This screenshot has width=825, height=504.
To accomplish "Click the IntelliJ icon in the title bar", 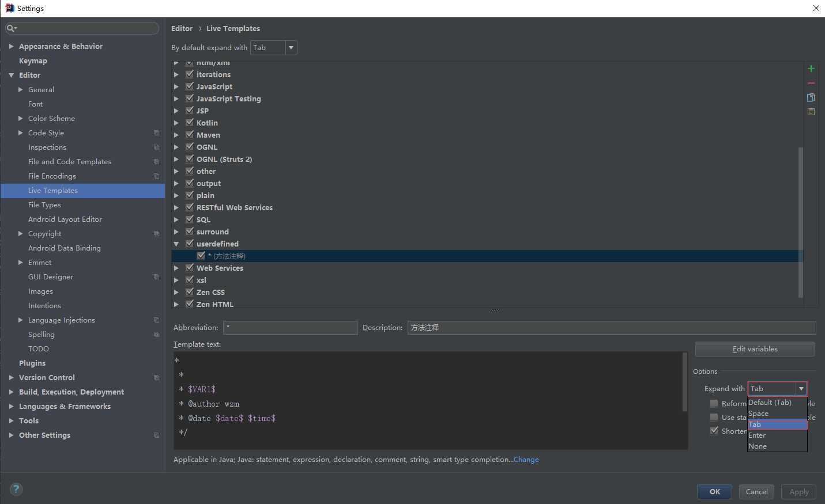I will point(9,8).
